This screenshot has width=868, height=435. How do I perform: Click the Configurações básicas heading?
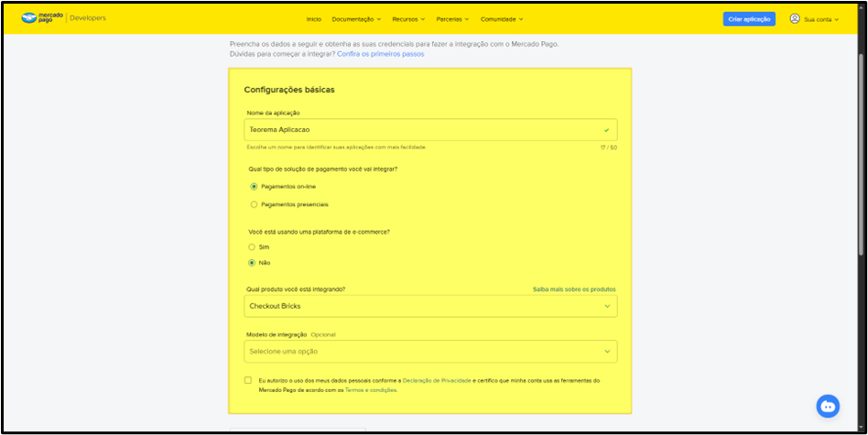pyautogui.click(x=289, y=90)
